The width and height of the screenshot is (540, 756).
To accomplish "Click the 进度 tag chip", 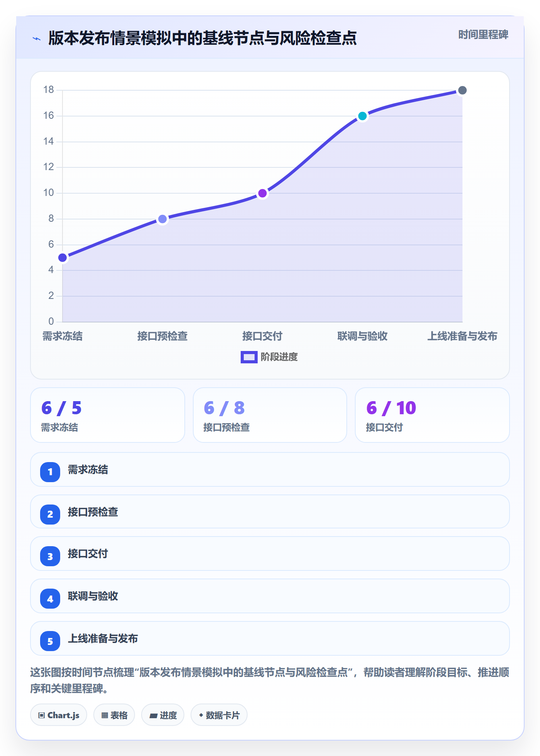I will click(x=163, y=715).
